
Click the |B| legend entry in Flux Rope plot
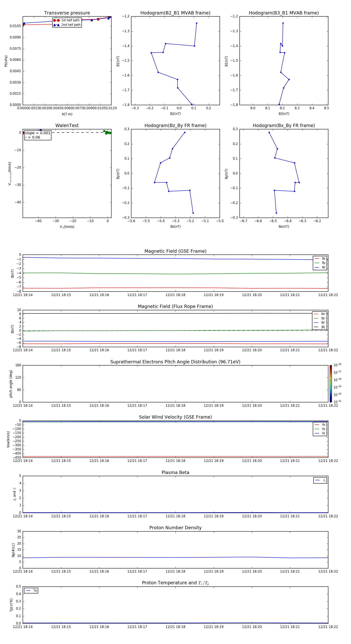click(x=320, y=327)
